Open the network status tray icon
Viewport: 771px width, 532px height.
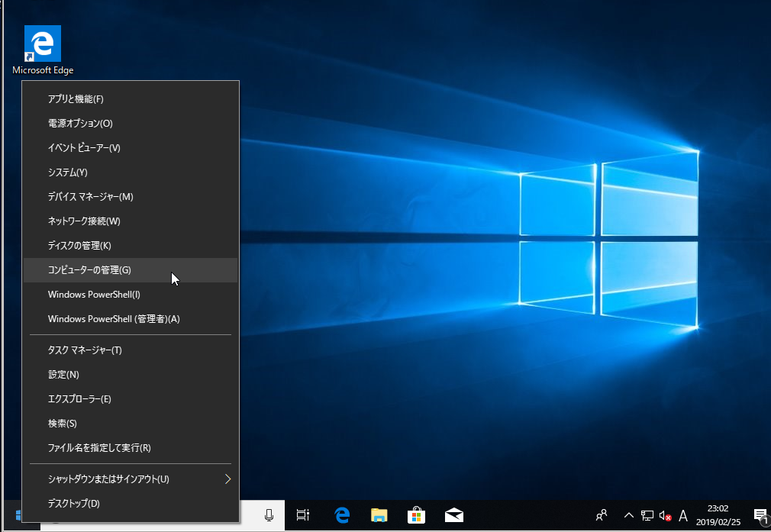click(647, 516)
